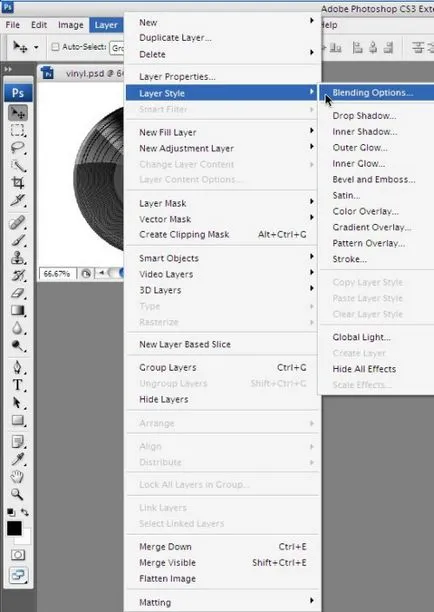The width and height of the screenshot is (434, 612).
Task: Select the Pen tool
Action: (18, 368)
